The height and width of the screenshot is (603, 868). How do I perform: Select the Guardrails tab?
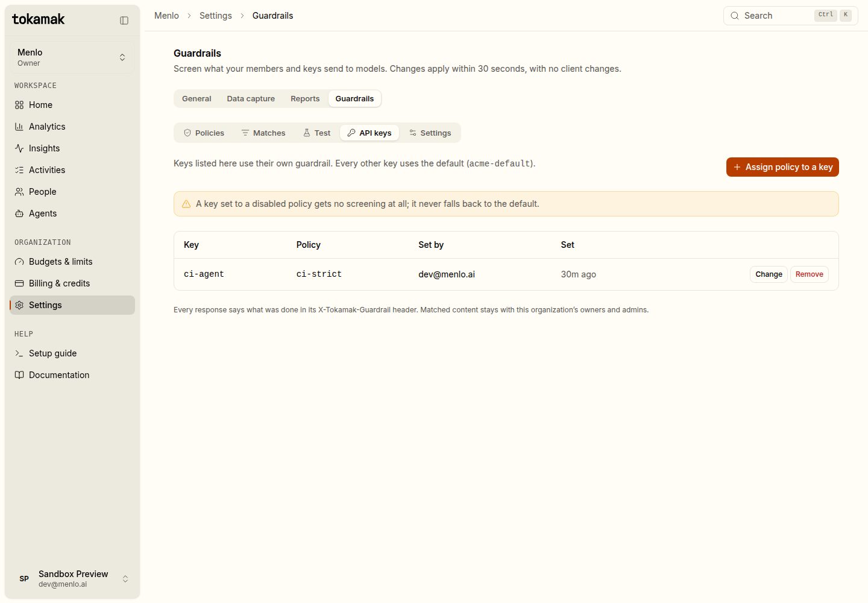tap(354, 99)
